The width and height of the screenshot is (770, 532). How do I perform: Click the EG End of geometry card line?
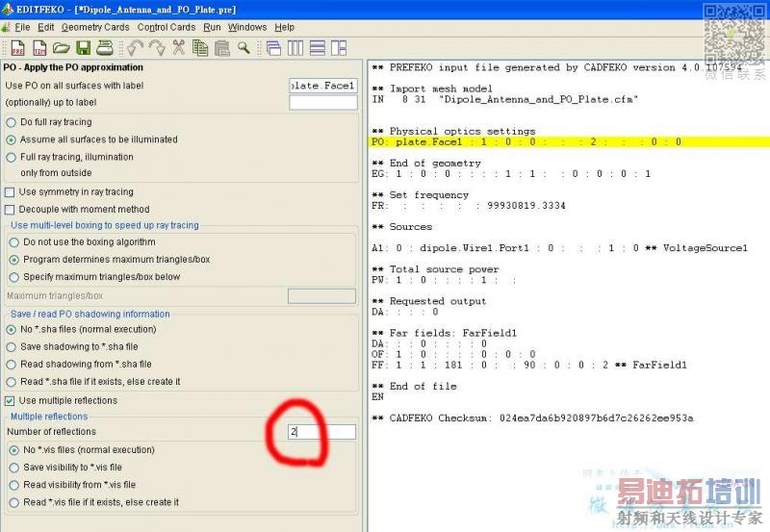tap(511, 174)
